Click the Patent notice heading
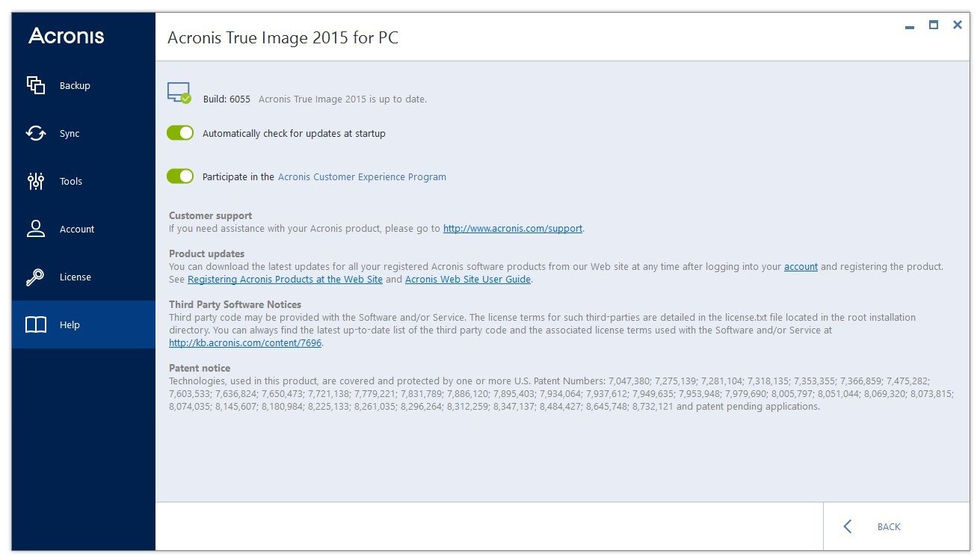This screenshot has height=560, width=980. pyautogui.click(x=200, y=369)
